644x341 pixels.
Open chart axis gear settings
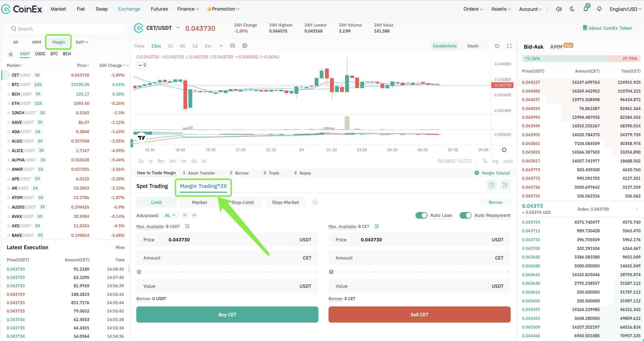point(504,150)
